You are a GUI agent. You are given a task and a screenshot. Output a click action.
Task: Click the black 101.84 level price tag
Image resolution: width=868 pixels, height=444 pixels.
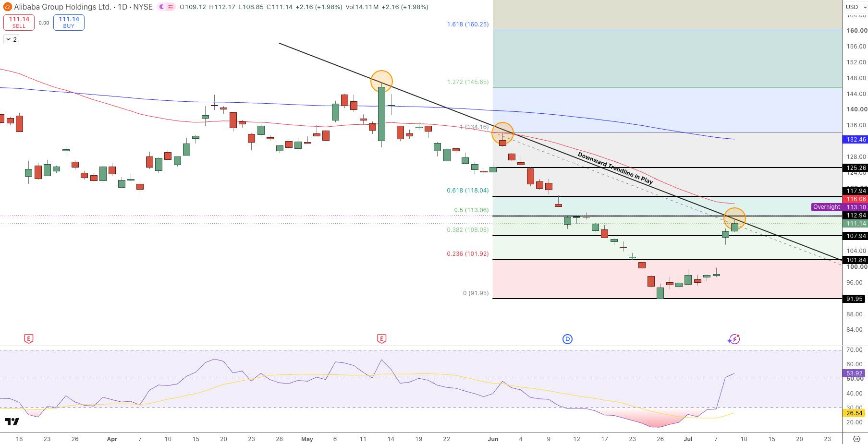[x=856, y=260]
